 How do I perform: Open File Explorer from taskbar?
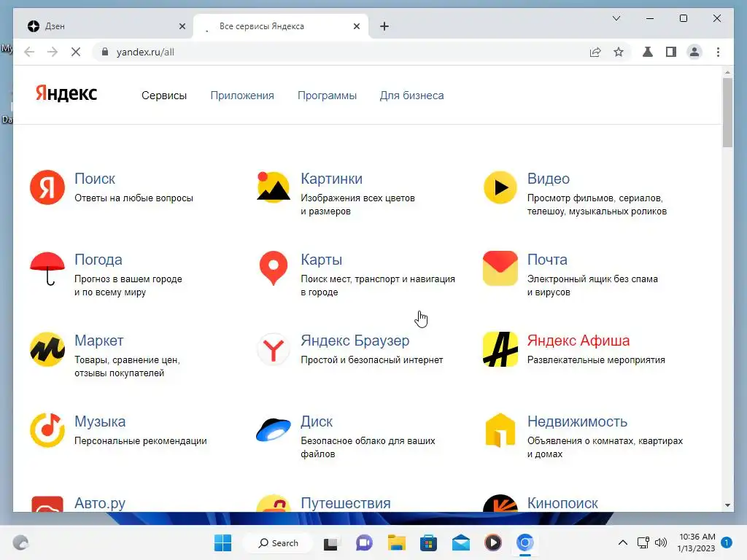coord(396,542)
